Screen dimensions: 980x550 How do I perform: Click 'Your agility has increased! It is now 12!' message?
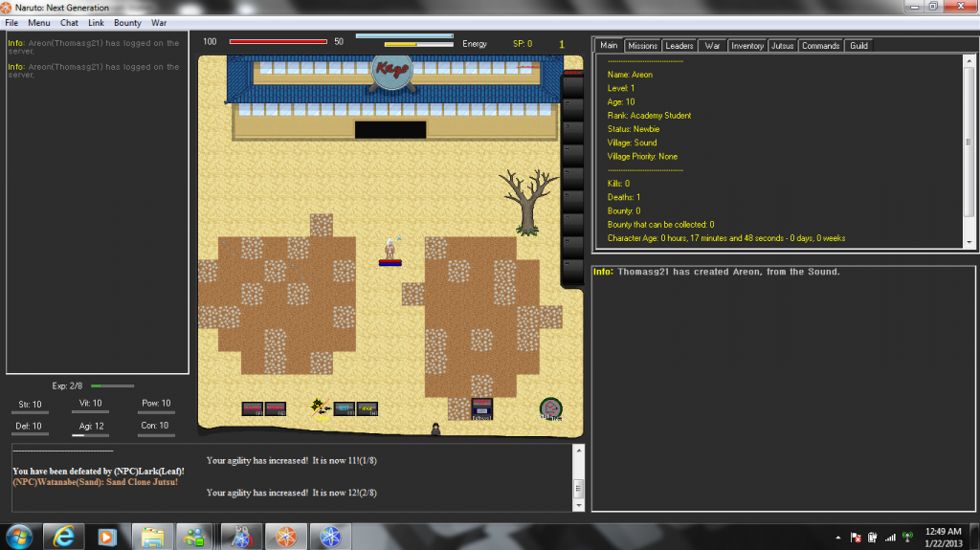point(292,493)
